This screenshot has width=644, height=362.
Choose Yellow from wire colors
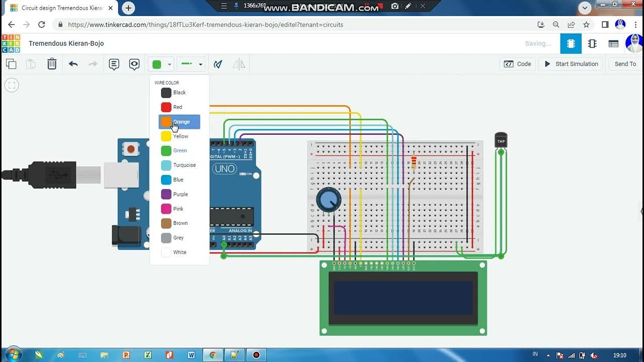click(x=180, y=136)
